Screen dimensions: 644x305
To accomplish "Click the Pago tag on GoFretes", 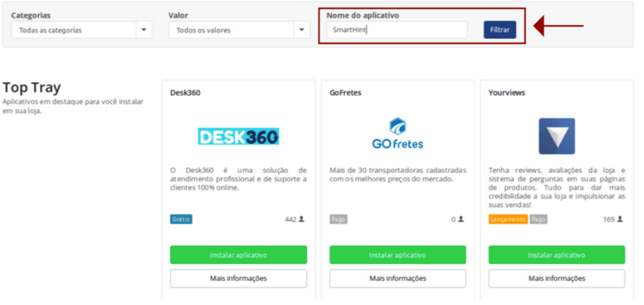I will pos(338,219).
